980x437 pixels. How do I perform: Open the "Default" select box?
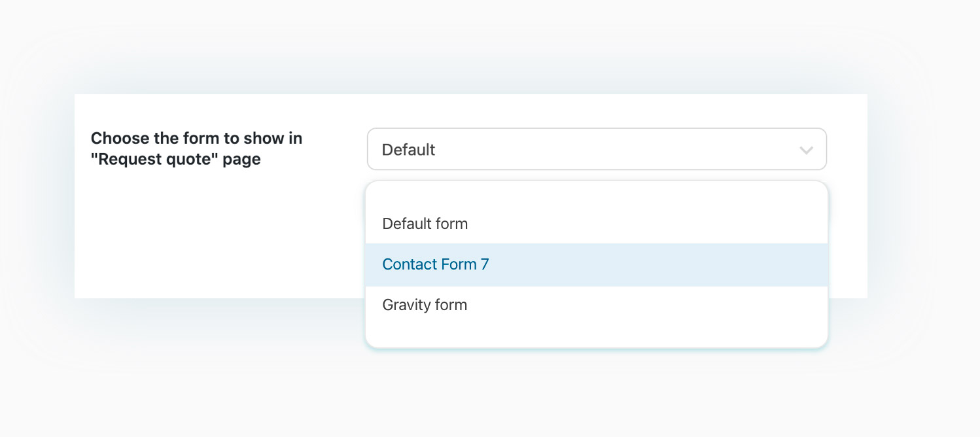tap(597, 149)
